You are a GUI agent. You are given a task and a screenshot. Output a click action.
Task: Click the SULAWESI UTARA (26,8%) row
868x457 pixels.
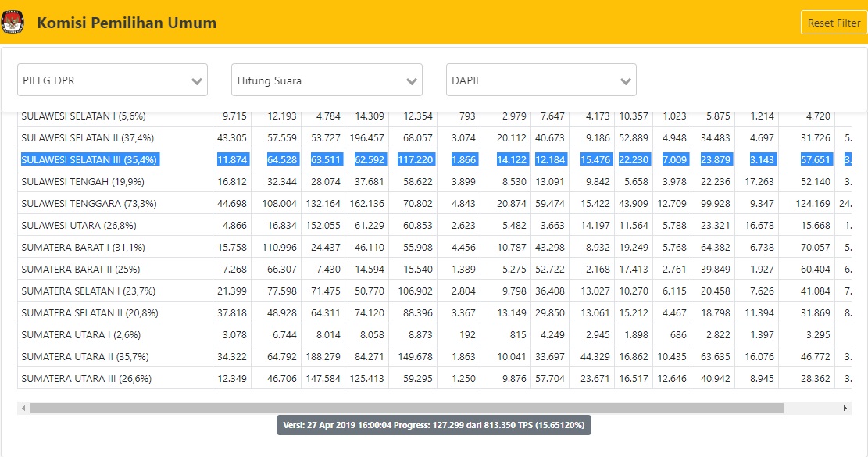(434, 225)
